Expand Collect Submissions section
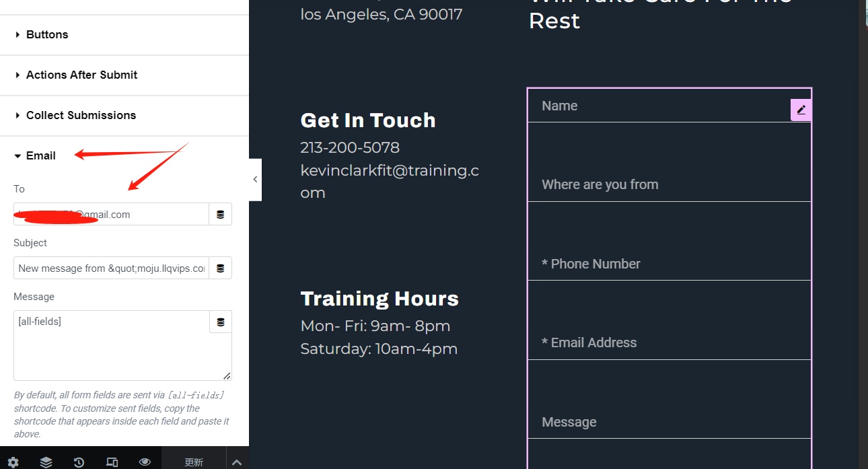868x469 pixels. [124, 116]
